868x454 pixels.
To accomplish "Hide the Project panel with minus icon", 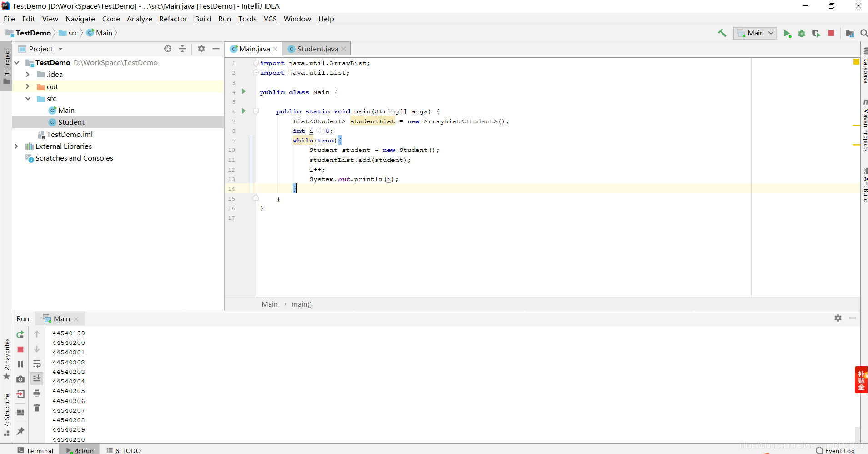I will (216, 49).
